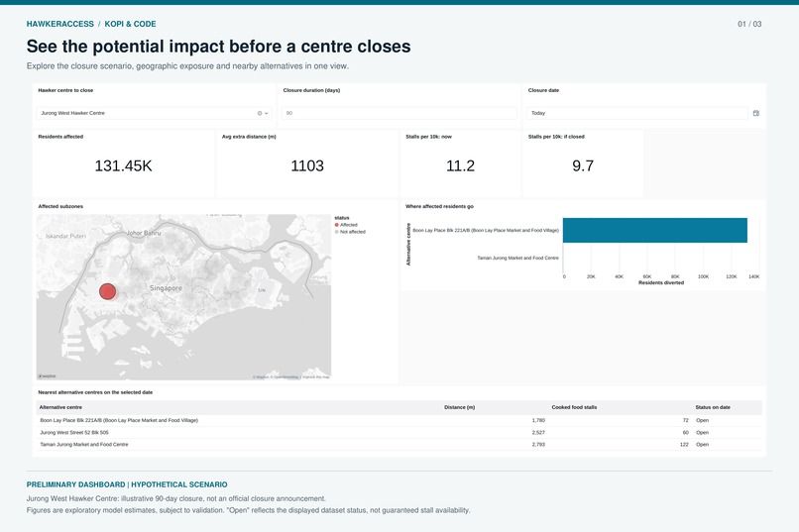Sort by the Cooked food stalls column header
799x532 pixels.
click(574, 407)
